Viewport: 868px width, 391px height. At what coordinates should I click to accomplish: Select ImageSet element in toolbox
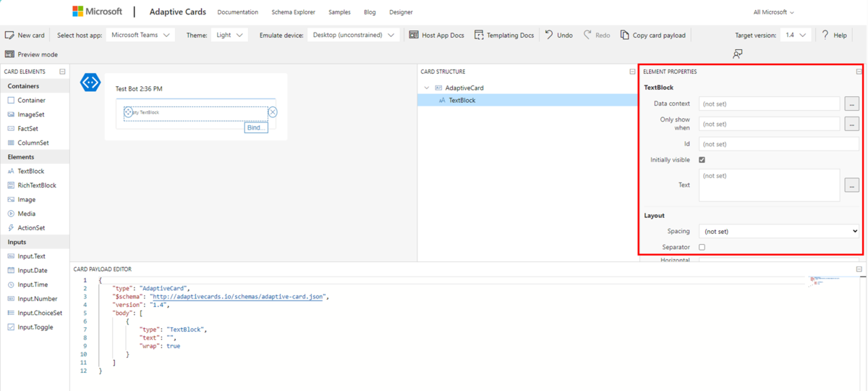pos(35,114)
